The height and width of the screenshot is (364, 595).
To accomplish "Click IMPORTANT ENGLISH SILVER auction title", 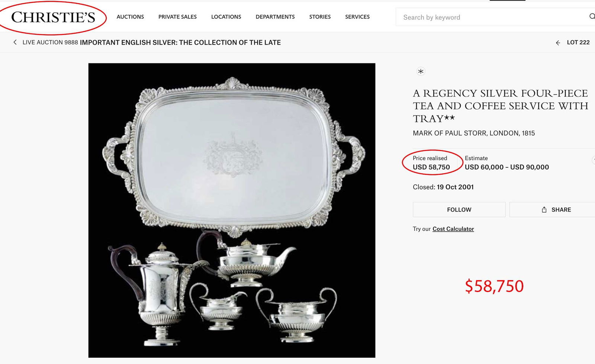I will coord(180,42).
